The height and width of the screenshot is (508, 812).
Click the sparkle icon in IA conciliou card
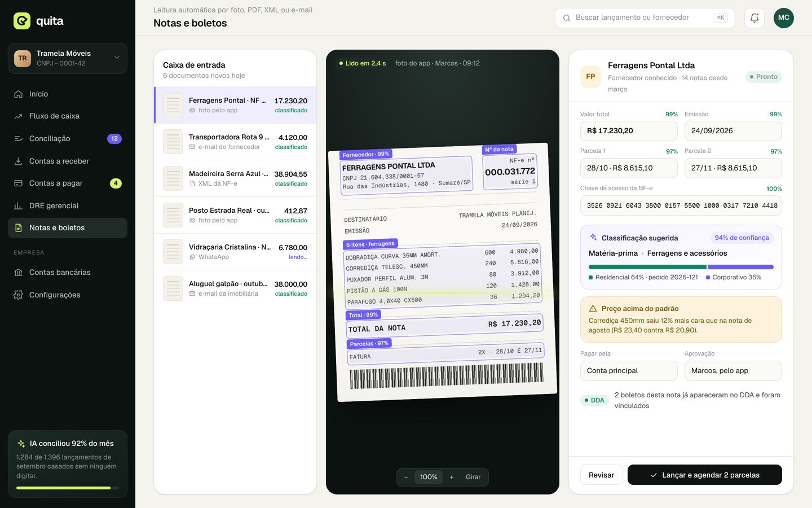pyautogui.click(x=21, y=444)
